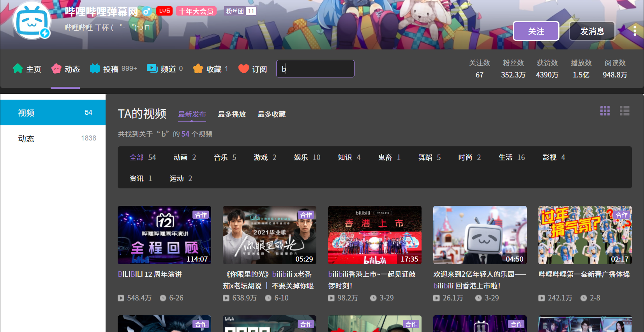Select 视频 54 in left sidebar
644x332 pixels.
pos(53,112)
